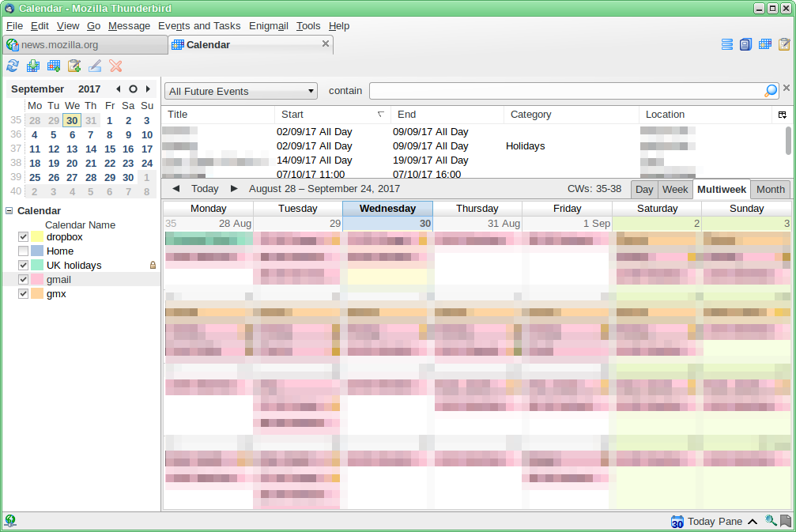Screen dimensions: 796x532
Task: Collapse the Calendar list section
Action: pos(9,211)
